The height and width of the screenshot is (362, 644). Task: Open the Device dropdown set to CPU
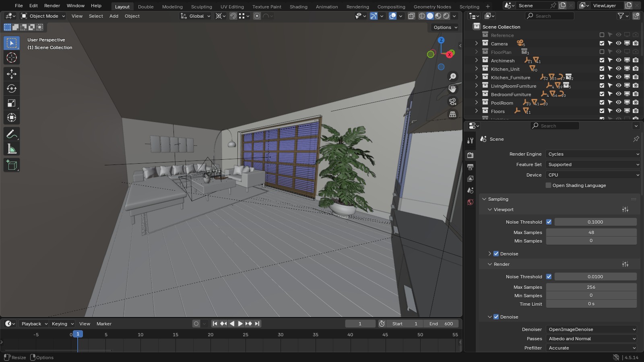tap(593, 175)
